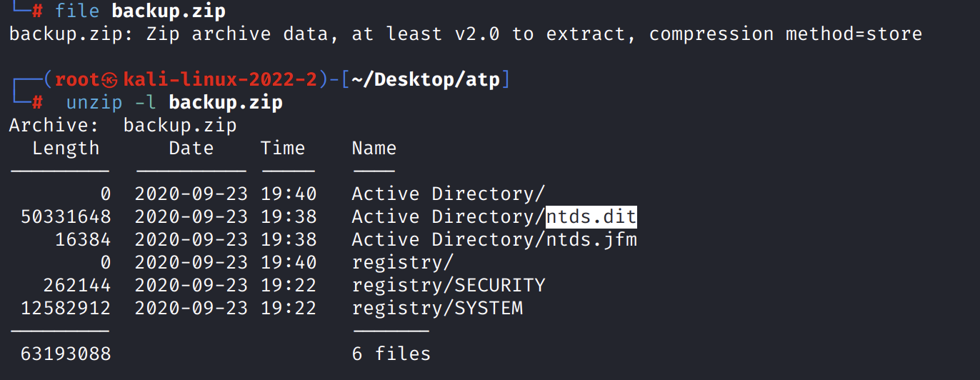Click the '-l' flag of unzip
The image size is (980, 380).
pyautogui.click(x=145, y=103)
